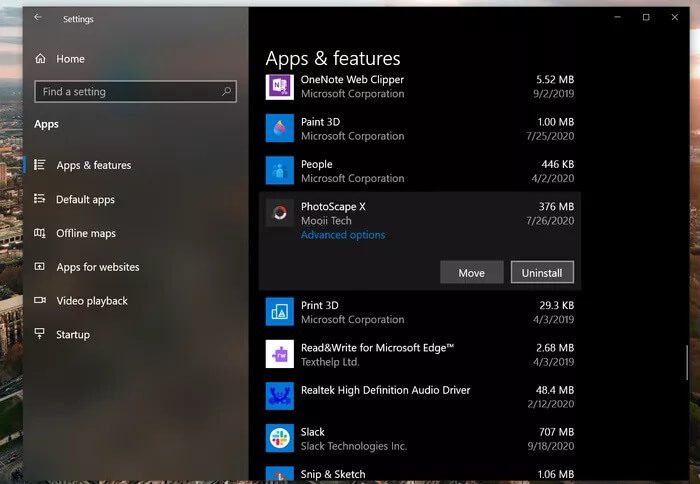Image resolution: width=700 pixels, height=484 pixels.
Task: Click the 48.4 MB Realtek size value
Action: click(x=555, y=390)
